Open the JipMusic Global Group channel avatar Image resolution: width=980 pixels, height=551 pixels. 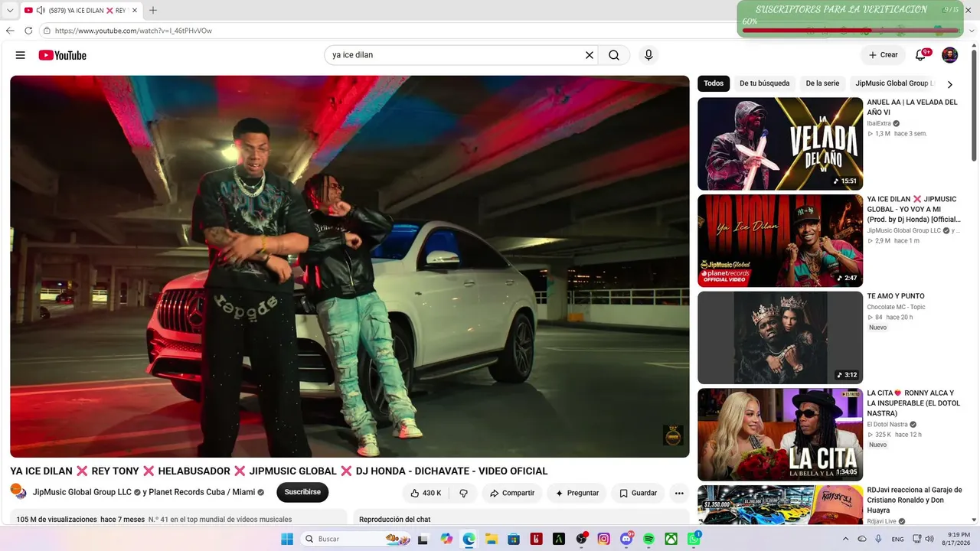[x=18, y=492]
